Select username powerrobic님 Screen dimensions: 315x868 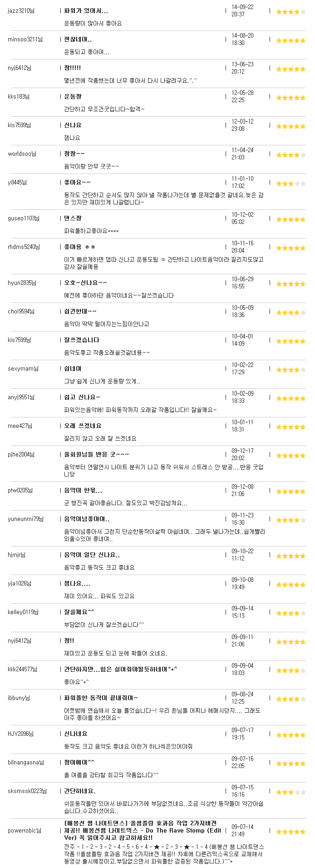click(25, 830)
